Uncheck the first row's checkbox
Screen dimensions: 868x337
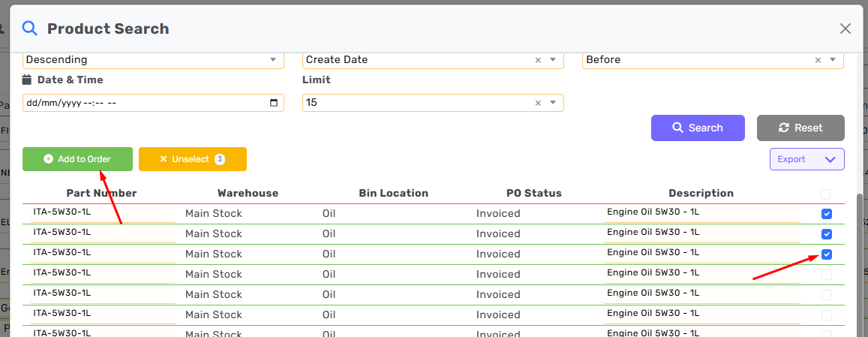pos(826,214)
